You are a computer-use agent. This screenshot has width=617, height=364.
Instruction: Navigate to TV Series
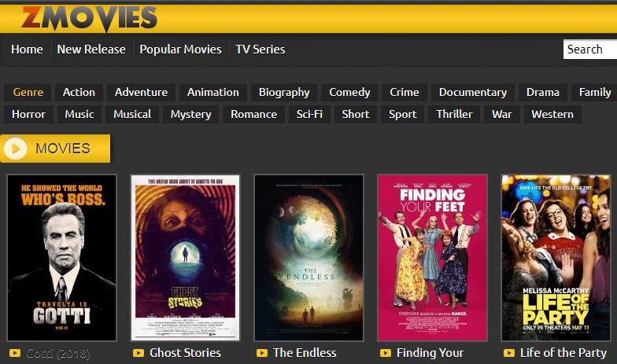click(x=260, y=49)
